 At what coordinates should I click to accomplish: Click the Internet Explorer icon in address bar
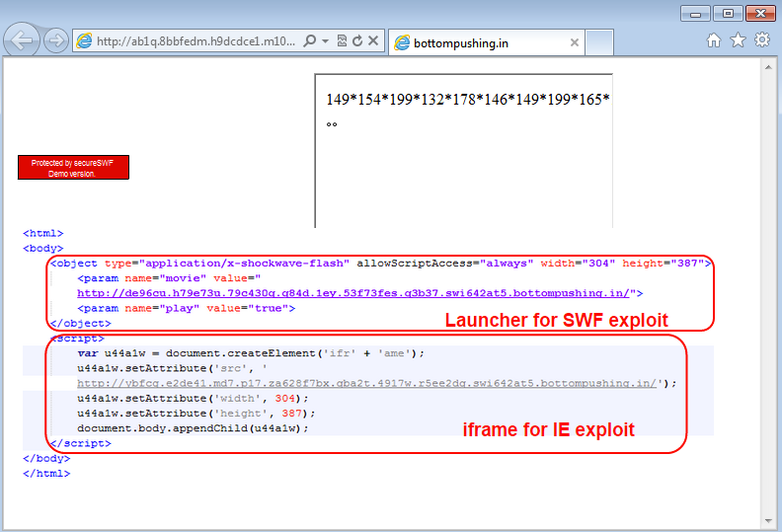click(x=84, y=40)
